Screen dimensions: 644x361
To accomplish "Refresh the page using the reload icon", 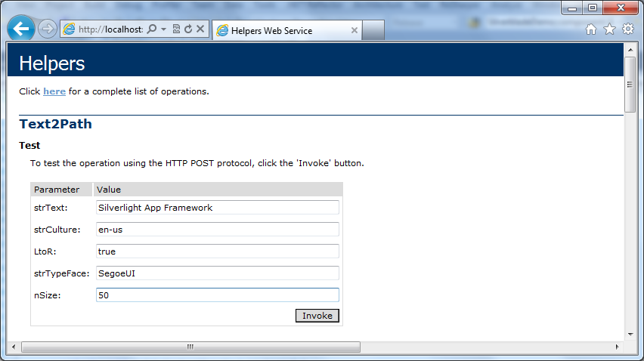I will (188, 29).
